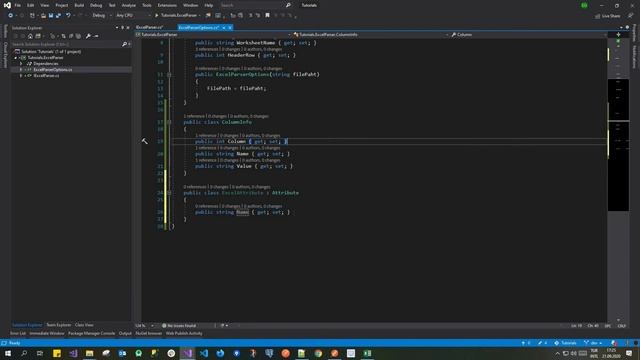Click the Properties wrench icon in Solution Explorer
This screenshot has height=360, width=640.
pos(88,36)
